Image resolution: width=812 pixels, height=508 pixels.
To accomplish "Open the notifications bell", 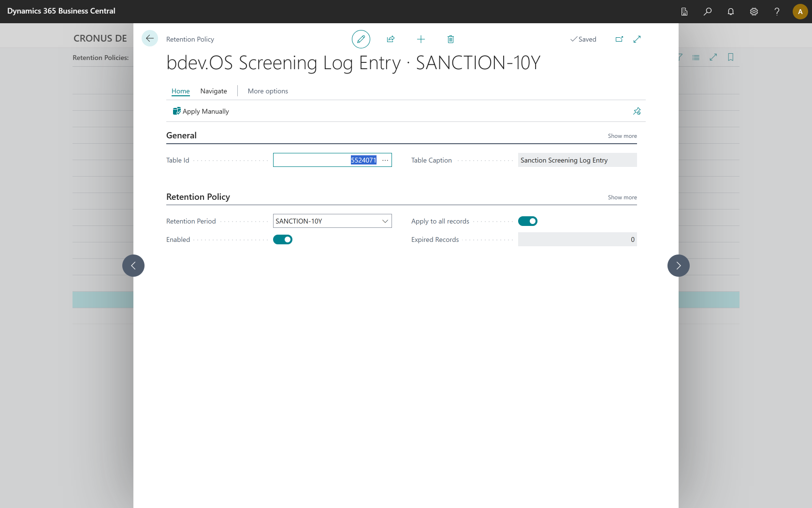I will (731, 12).
